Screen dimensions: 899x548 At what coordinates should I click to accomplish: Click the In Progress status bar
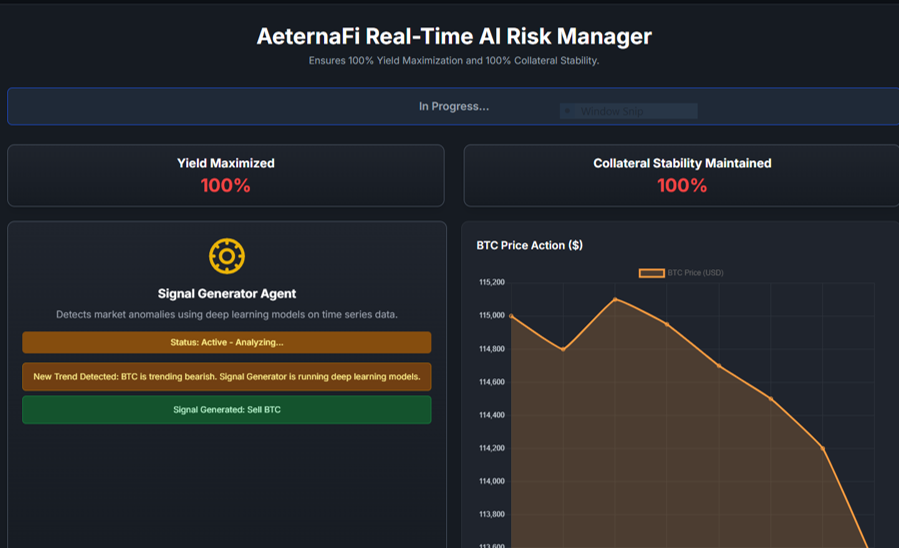[x=453, y=106]
